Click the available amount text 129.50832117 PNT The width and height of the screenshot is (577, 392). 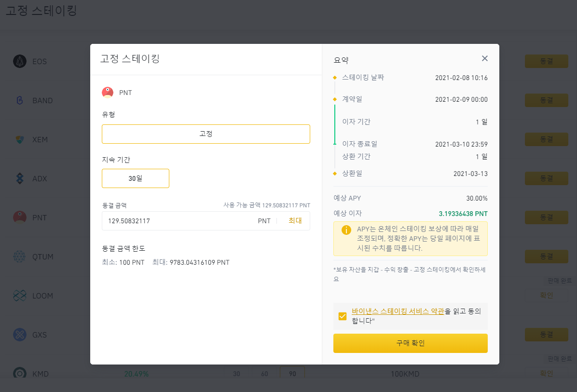point(286,205)
